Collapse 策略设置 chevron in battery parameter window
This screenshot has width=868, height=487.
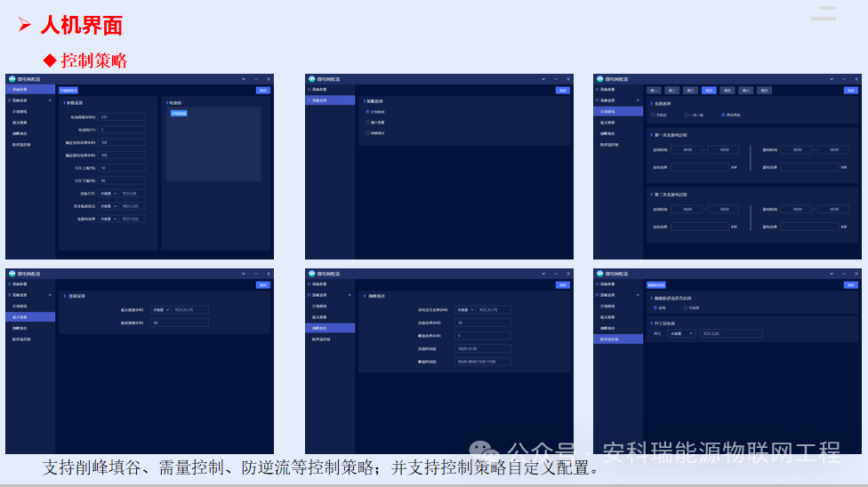pos(50,100)
